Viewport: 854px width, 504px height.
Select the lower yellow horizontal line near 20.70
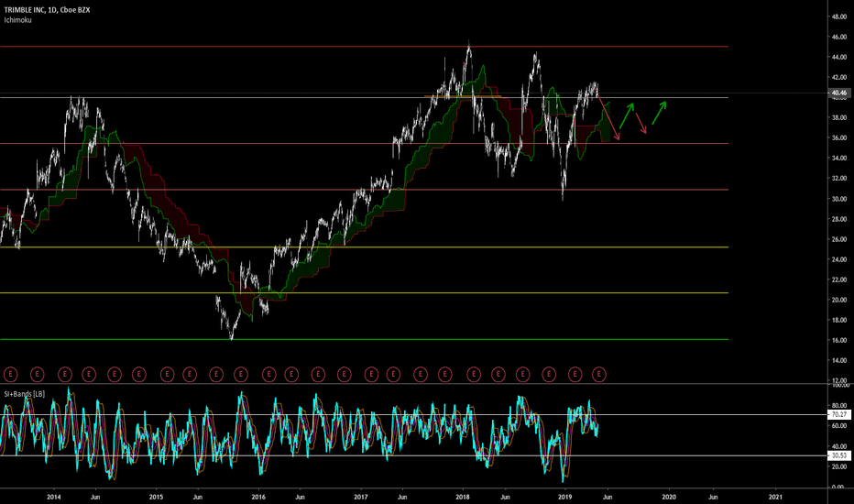click(364, 293)
